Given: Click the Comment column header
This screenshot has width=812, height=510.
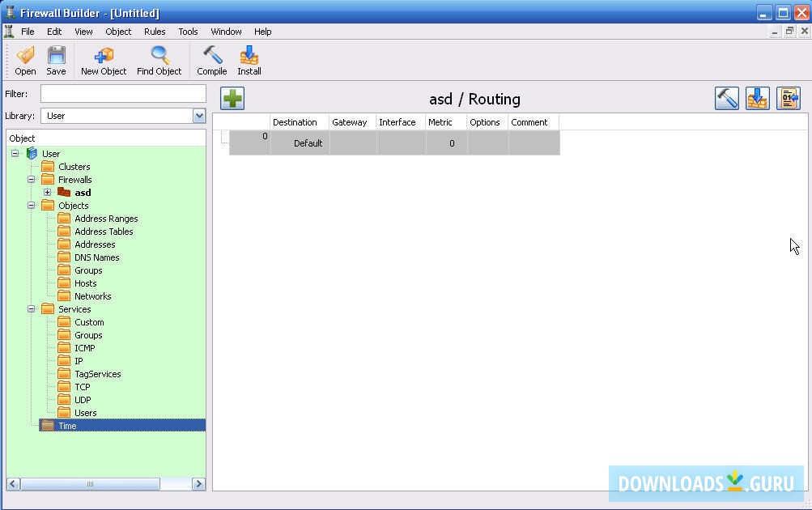Looking at the screenshot, I should click(x=534, y=122).
